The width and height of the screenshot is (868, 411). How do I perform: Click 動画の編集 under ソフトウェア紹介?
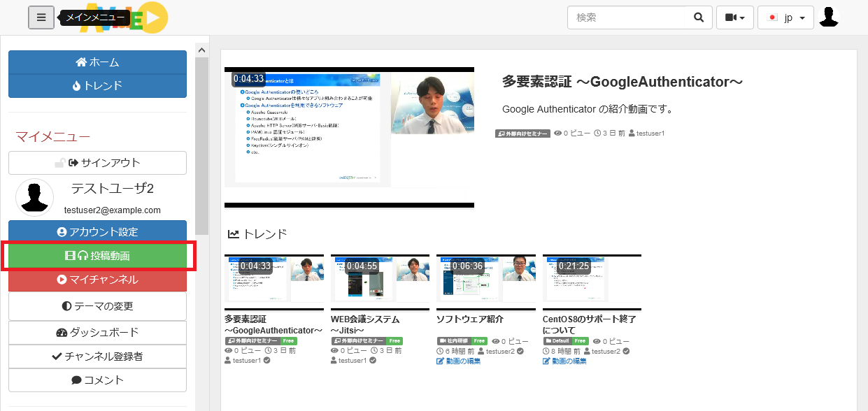[458, 361]
